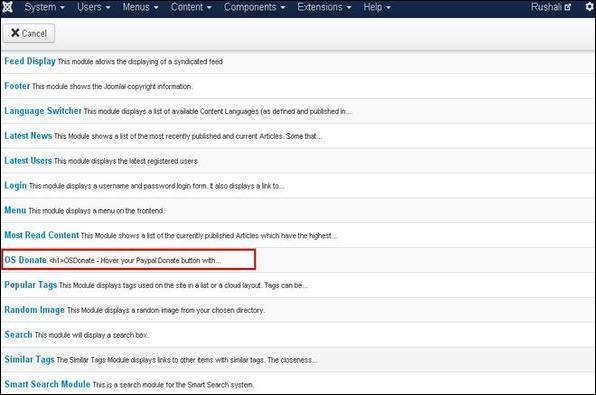
Task: Click 'This module shows the Joomla! copyright information' text
Action: tap(112, 86)
